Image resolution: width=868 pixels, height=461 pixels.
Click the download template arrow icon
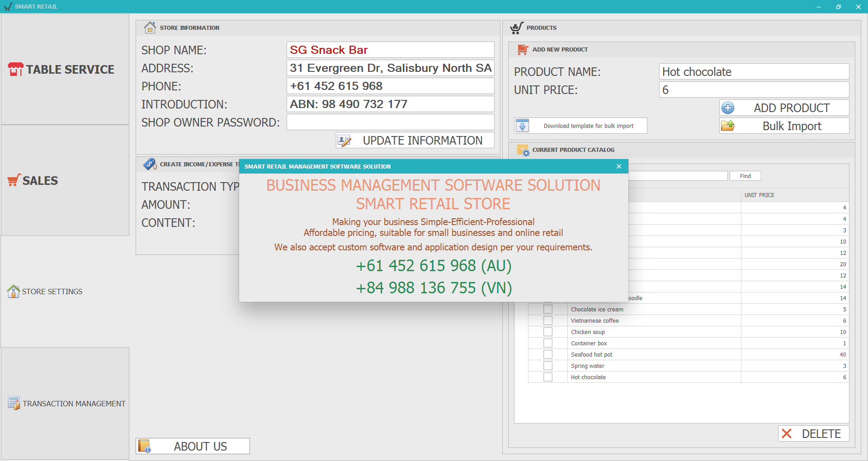pos(523,126)
